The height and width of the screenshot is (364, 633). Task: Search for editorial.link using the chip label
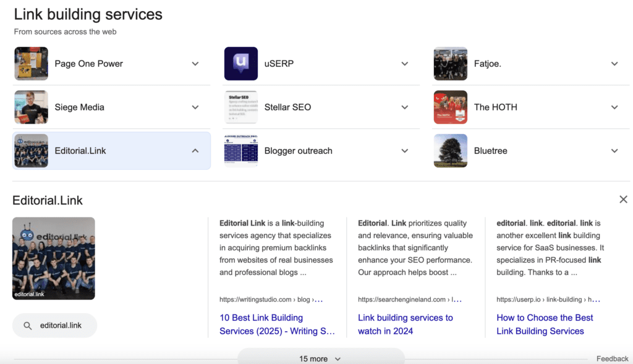[x=61, y=325]
